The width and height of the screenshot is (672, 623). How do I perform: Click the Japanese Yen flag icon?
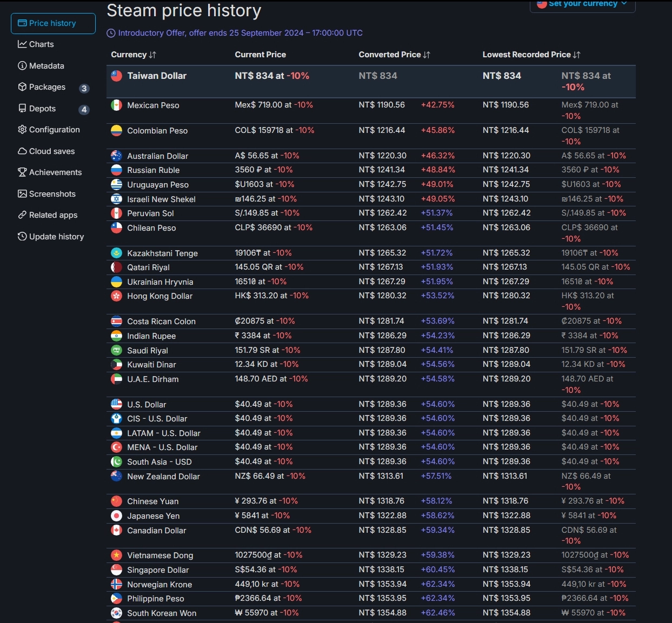(x=116, y=516)
